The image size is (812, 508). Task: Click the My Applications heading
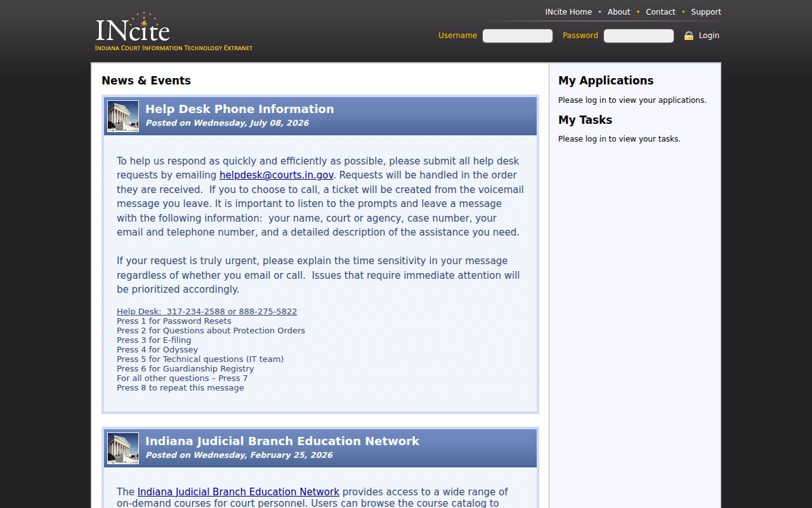(x=606, y=81)
